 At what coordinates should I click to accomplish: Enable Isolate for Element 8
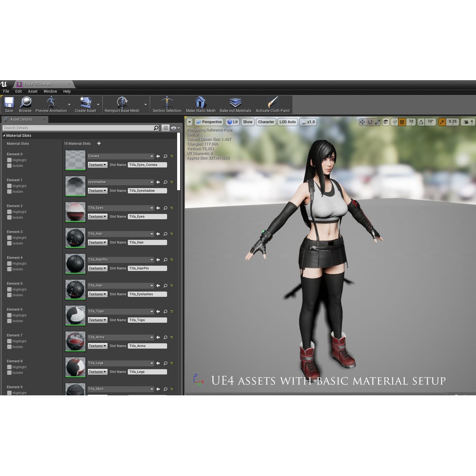[9, 373]
